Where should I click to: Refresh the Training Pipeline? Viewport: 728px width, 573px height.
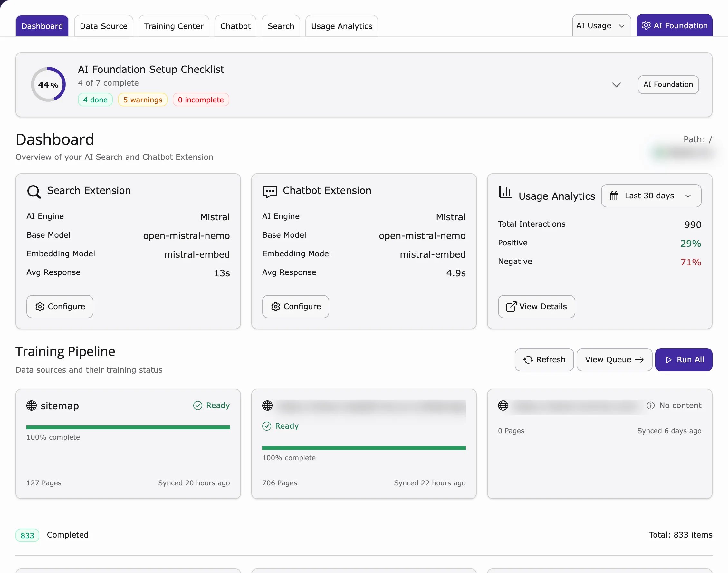tap(544, 360)
